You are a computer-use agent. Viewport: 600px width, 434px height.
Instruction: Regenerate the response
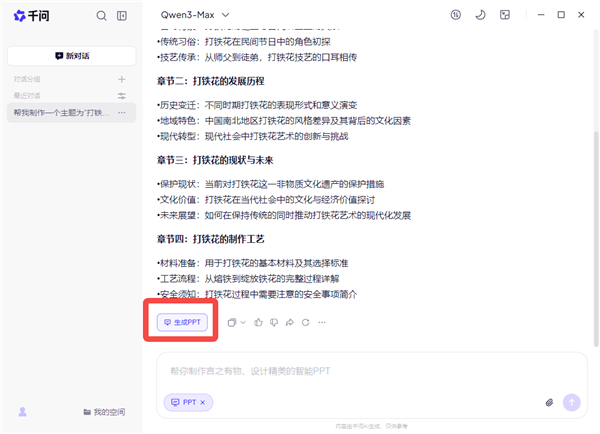coord(305,322)
